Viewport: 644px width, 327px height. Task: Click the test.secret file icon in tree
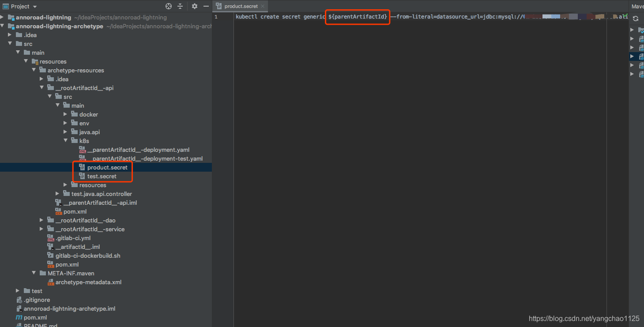click(x=82, y=176)
